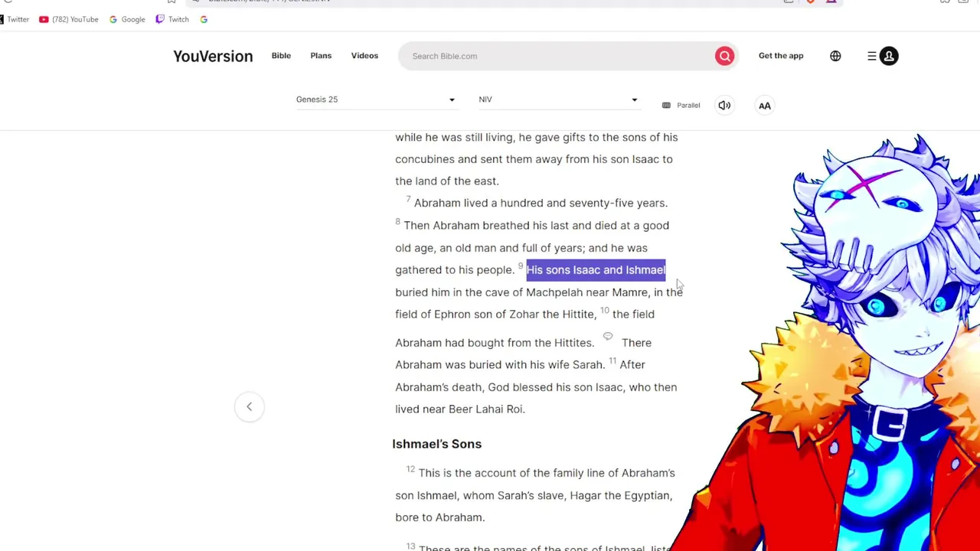The height and width of the screenshot is (551, 980).
Task: Click highlighted text His sons Isaac and Ishmael
Action: [x=596, y=269]
